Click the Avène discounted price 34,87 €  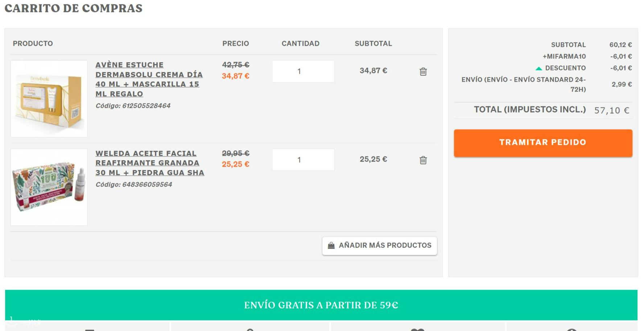click(236, 76)
